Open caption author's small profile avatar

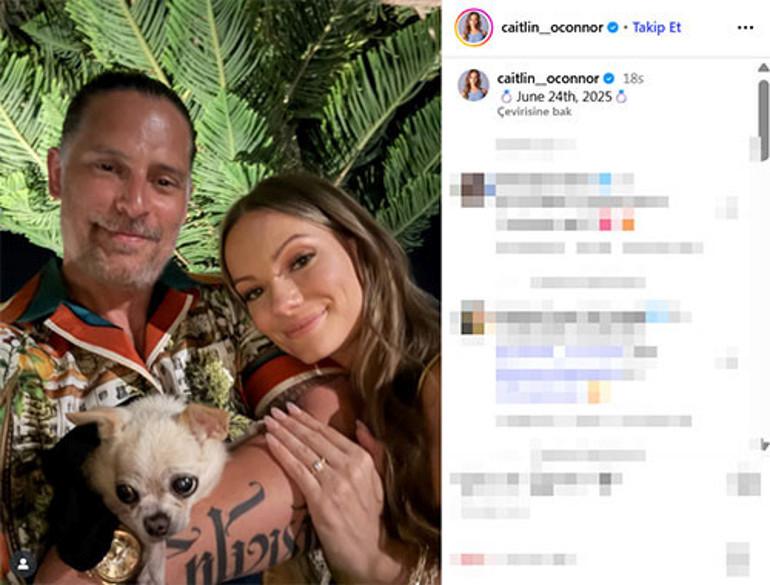pos(473,85)
